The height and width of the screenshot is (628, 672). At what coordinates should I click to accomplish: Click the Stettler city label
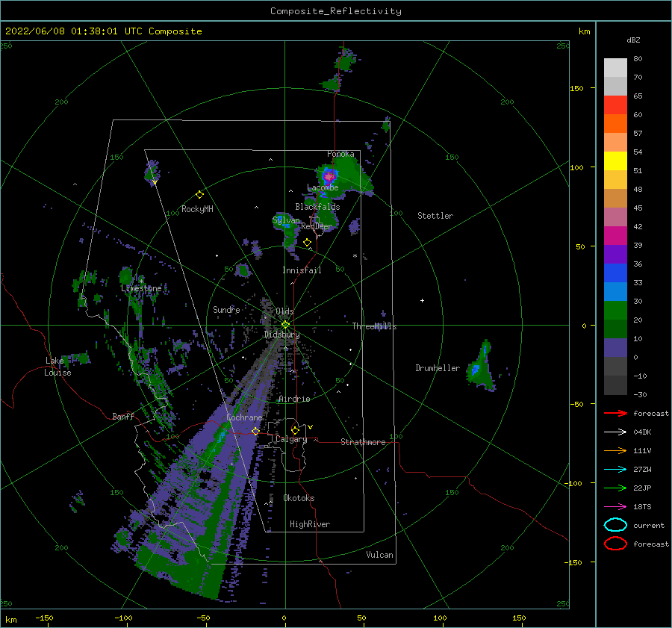click(435, 216)
